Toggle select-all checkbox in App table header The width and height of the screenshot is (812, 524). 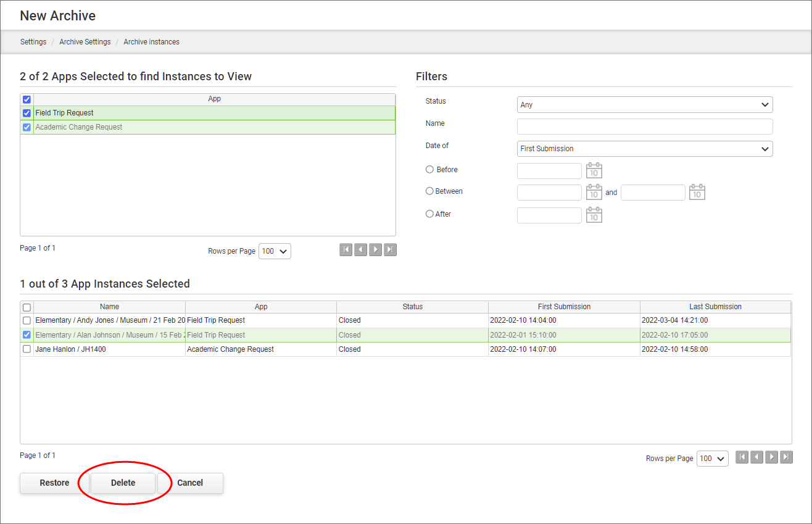27,99
